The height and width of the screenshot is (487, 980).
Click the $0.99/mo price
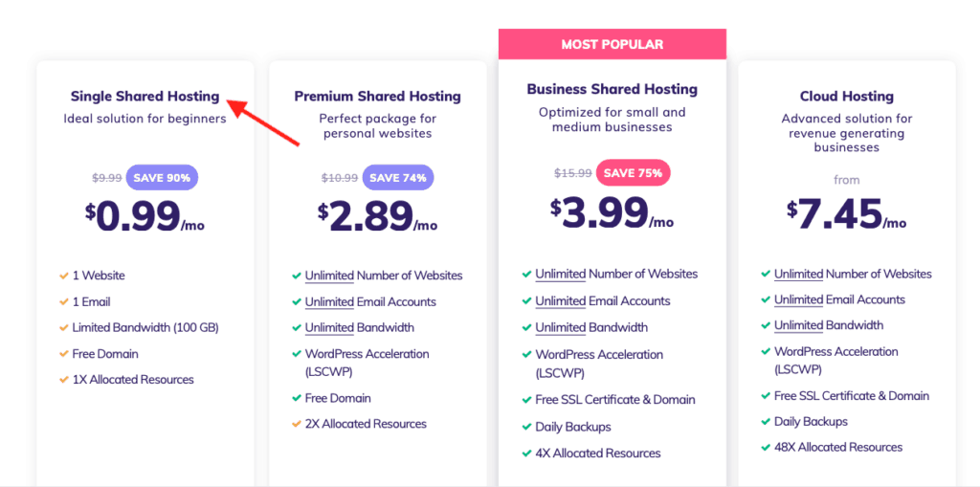tap(145, 216)
